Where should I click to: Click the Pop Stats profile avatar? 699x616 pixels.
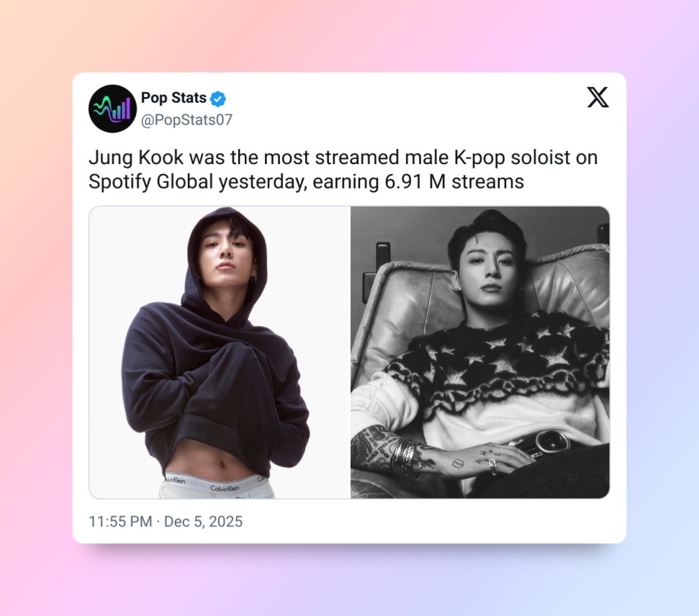tap(112, 109)
